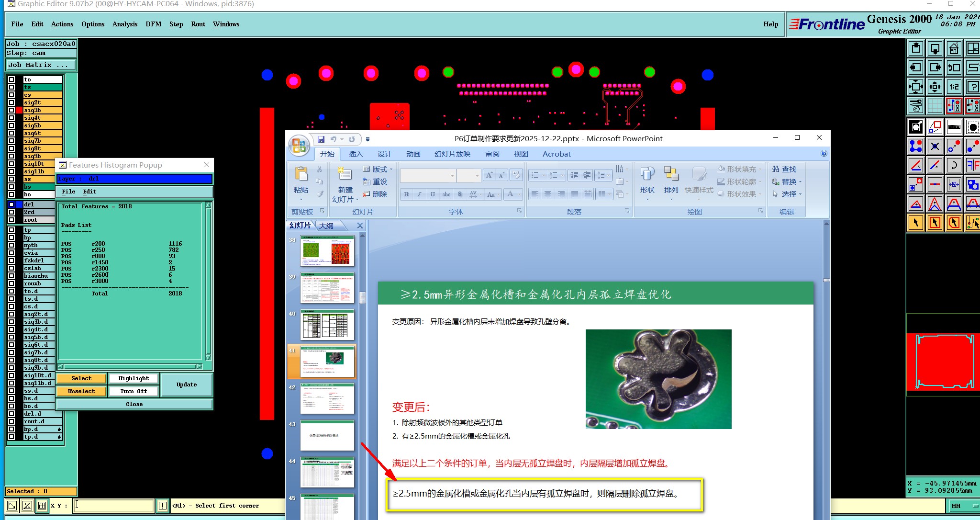
Task: Toggle the checkbox for the drl layer
Action: [x=11, y=204]
